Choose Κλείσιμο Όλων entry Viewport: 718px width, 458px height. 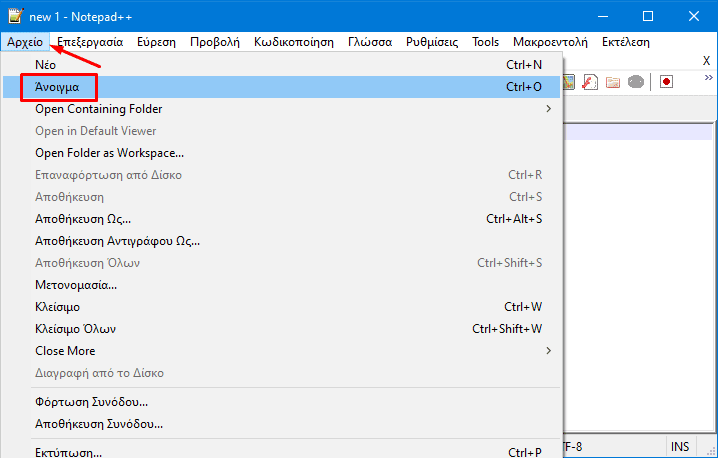pyautogui.click(x=282, y=329)
